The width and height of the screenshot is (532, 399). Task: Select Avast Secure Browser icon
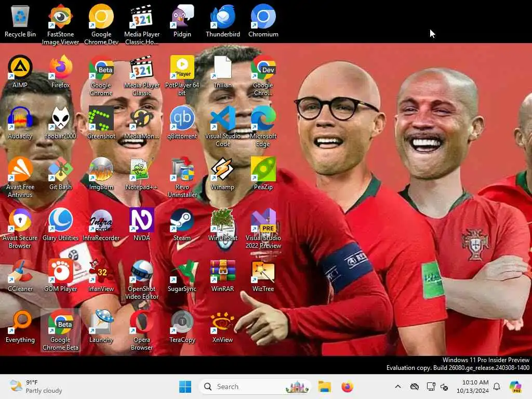pyautogui.click(x=20, y=228)
